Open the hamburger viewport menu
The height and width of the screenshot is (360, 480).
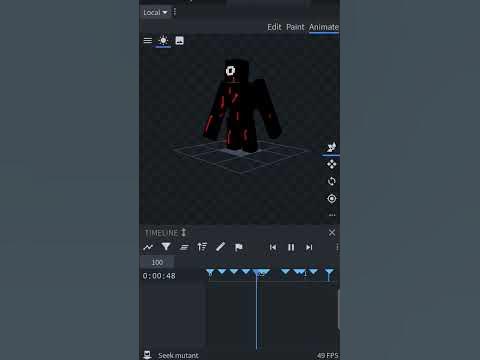click(148, 41)
